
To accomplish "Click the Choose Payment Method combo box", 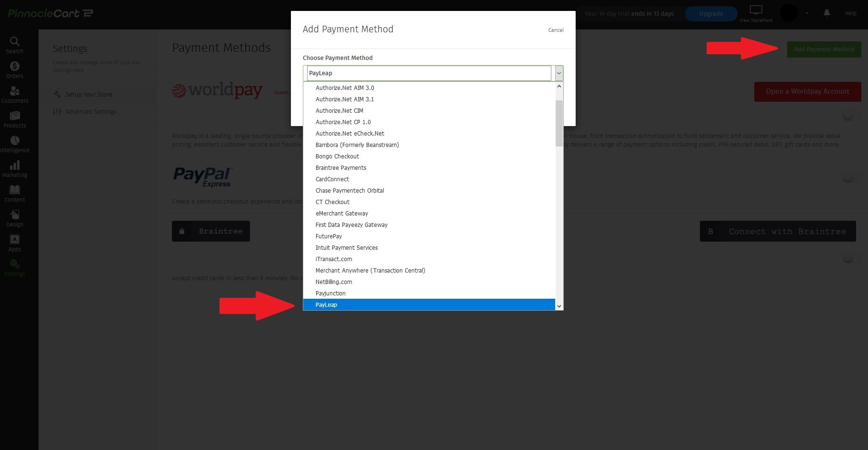I will coord(433,73).
